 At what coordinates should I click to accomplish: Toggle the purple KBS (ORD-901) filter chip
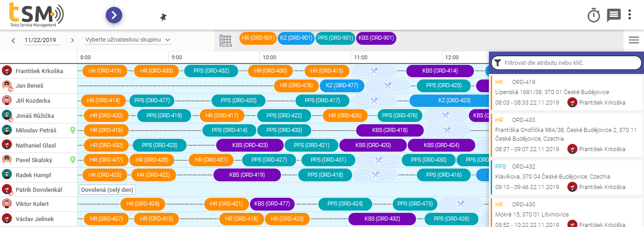pyautogui.click(x=376, y=38)
